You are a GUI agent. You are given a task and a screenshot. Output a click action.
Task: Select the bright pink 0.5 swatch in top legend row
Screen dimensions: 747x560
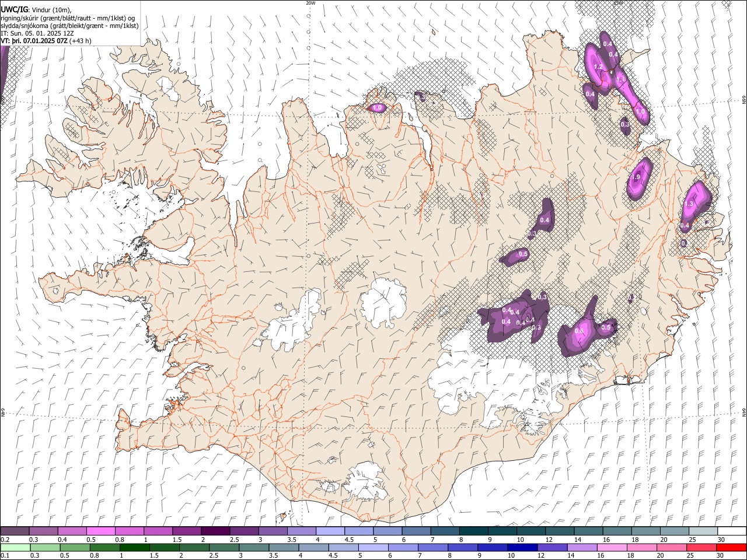101,531
